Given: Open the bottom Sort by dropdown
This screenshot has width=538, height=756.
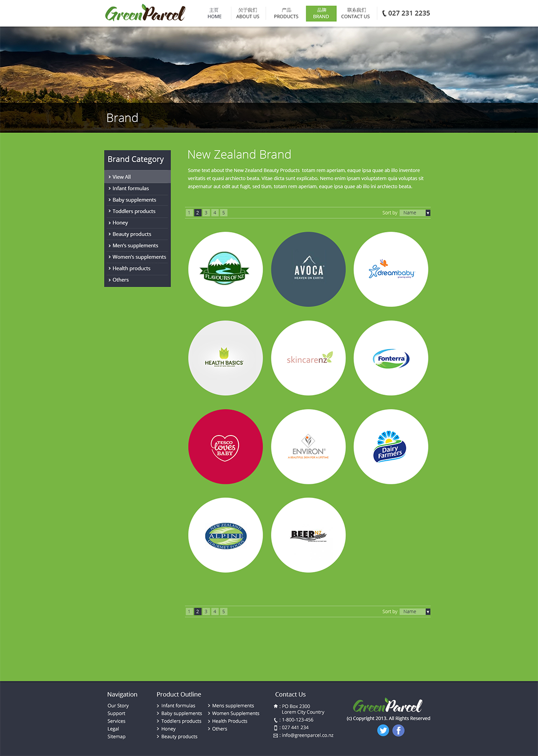Looking at the screenshot, I should (414, 611).
